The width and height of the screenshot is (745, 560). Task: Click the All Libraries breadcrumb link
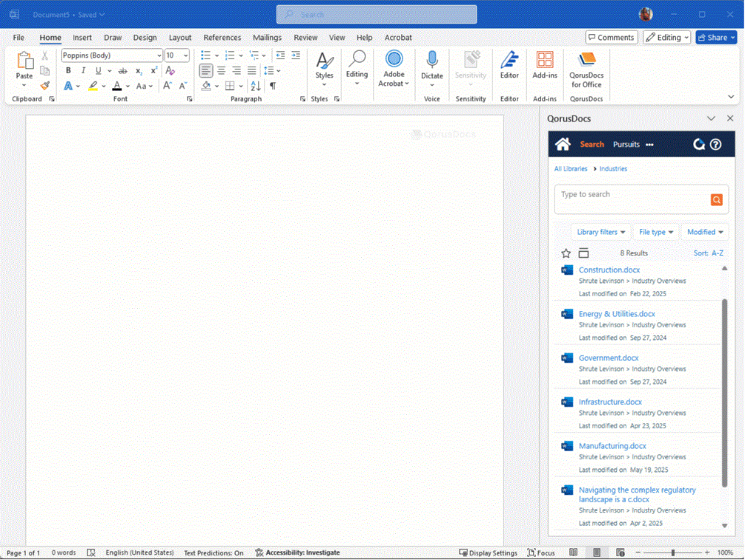571,169
